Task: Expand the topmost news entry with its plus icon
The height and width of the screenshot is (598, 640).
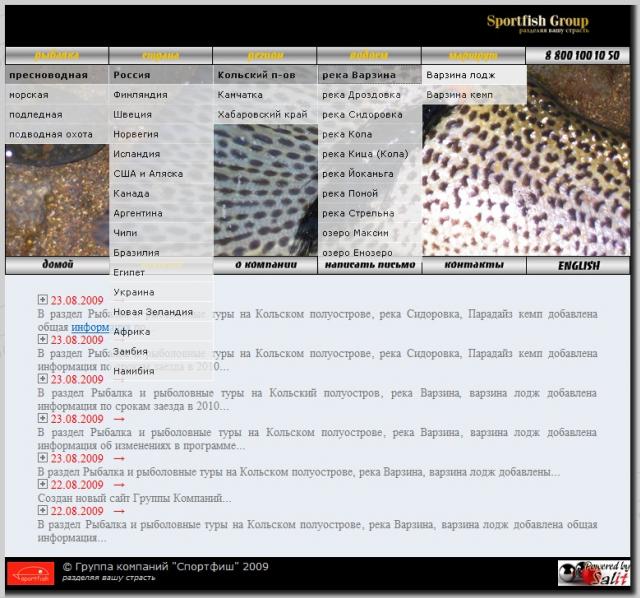Action: point(43,299)
